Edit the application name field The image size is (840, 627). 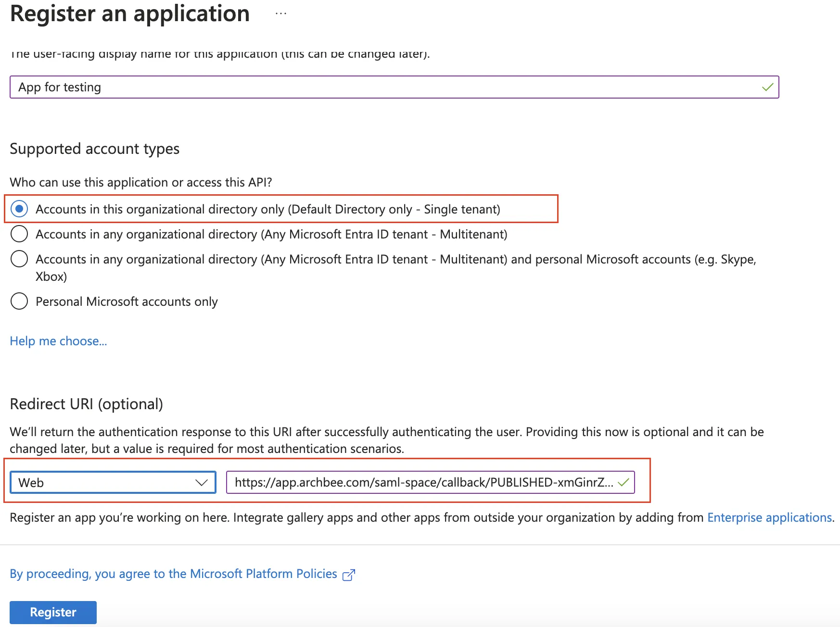point(394,87)
